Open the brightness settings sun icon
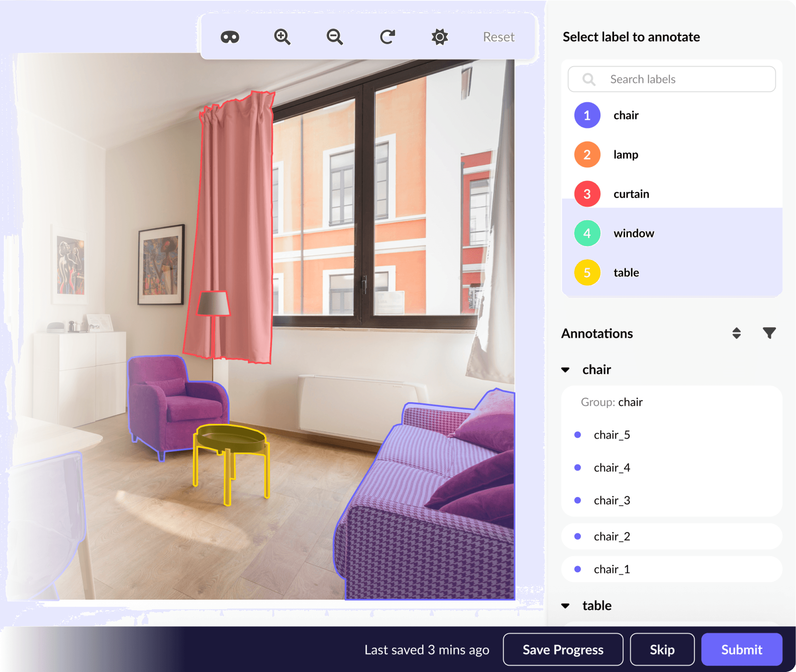This screenshot has width=796, height=672. pos(439,37)
